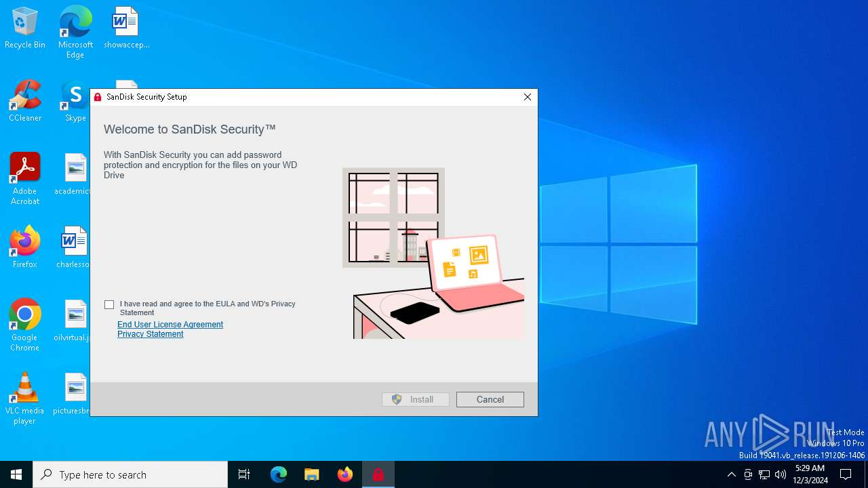Screen dimensions: 868x488
Task: Open the Adobe Acrobat desktop shortcut
Action: click(x=25, y=179)
